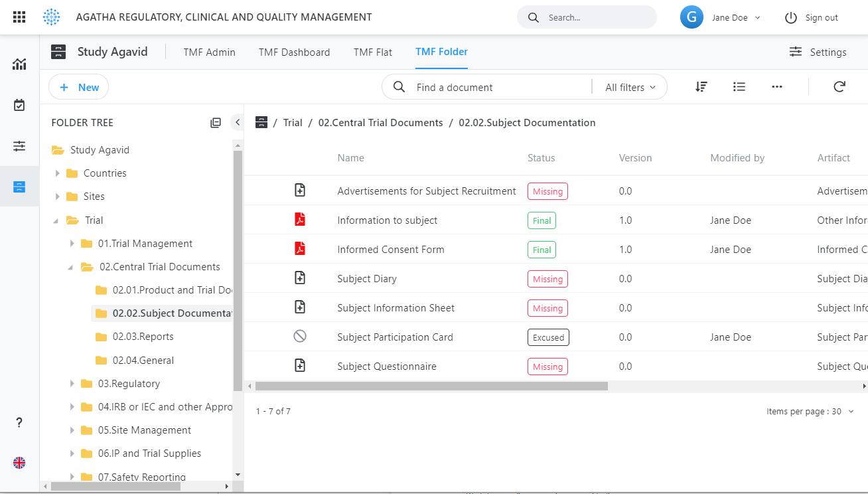Open the ellipsis more options icon
This screenshot has height=494, width=868.
click(x=776, y=87)
